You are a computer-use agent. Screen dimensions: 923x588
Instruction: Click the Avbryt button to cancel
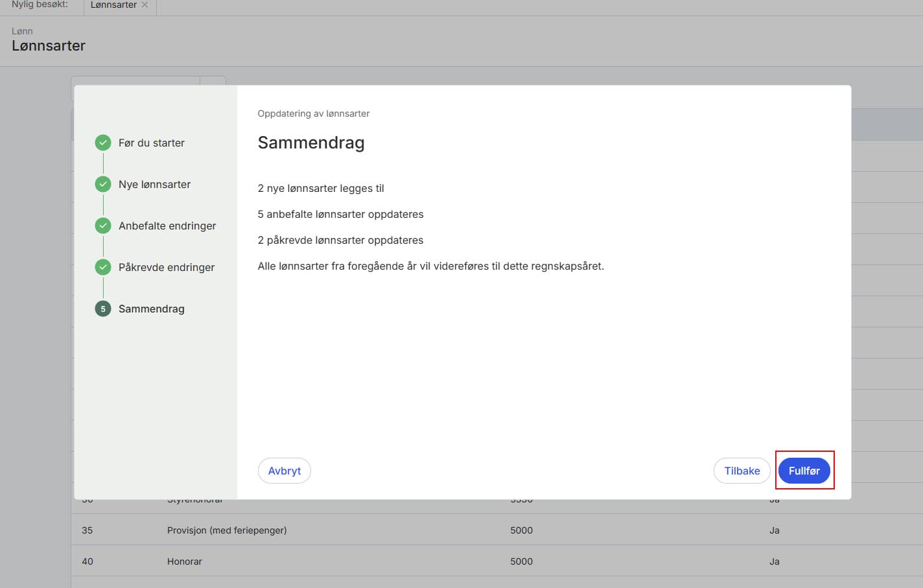point(284,471)
